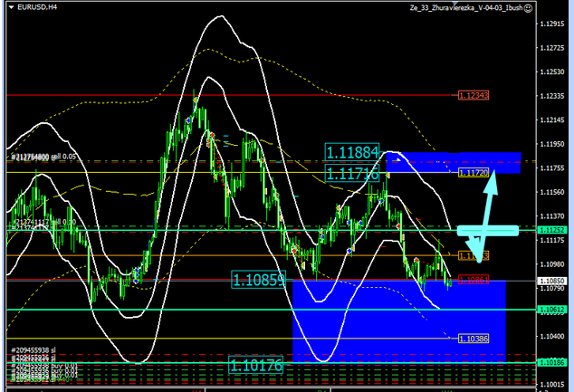Click the red 1.12343 price label

click(x=474, y=95)
